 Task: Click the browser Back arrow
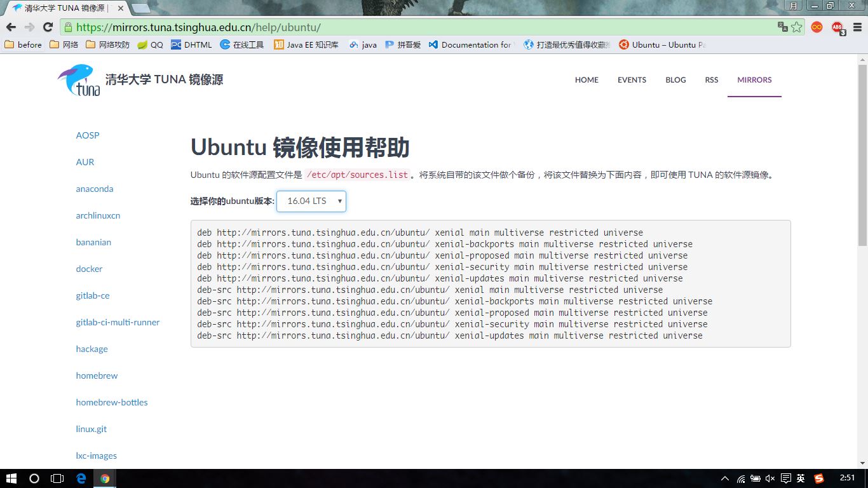(11, 27)
